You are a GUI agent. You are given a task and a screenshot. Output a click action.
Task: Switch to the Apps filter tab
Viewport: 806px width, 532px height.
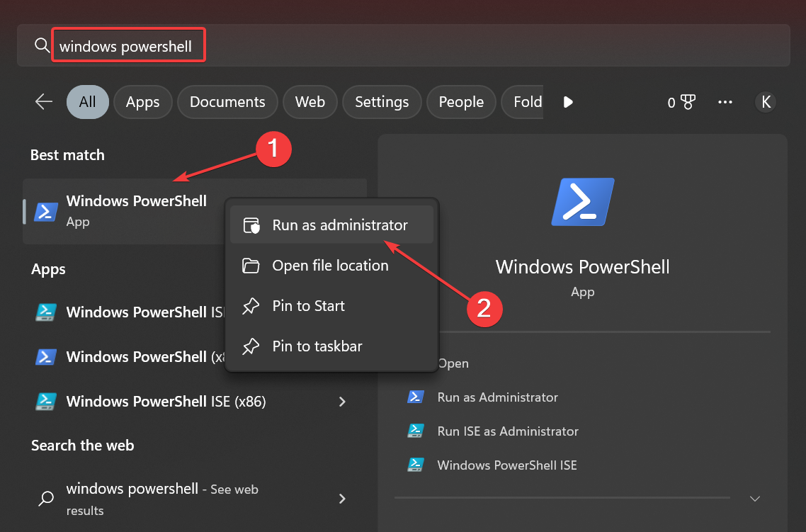143,102
